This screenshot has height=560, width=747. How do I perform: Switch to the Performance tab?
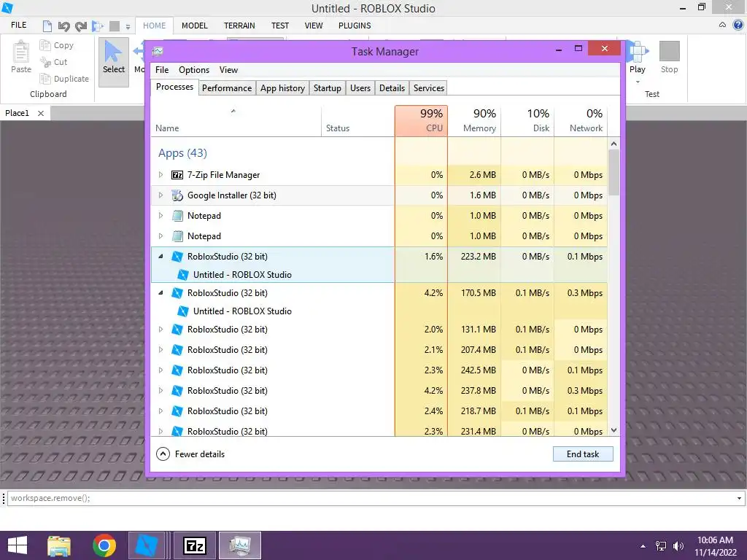coord(227,88)
